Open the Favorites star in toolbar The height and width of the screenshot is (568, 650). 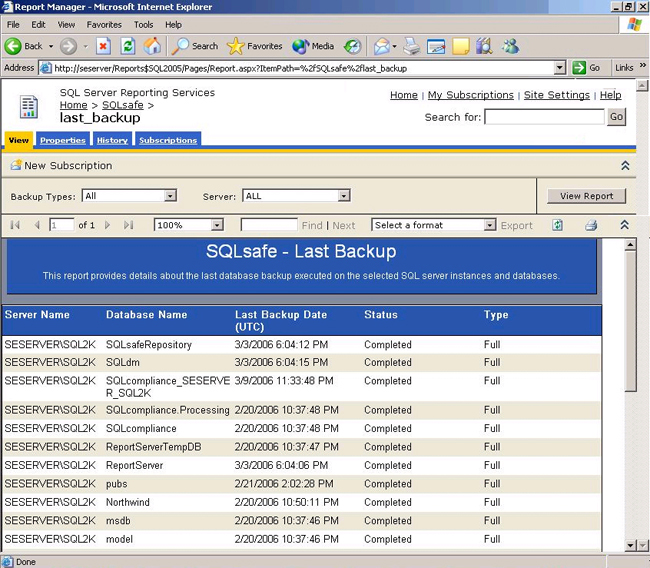pyautogui.click(x=255, y=46)
